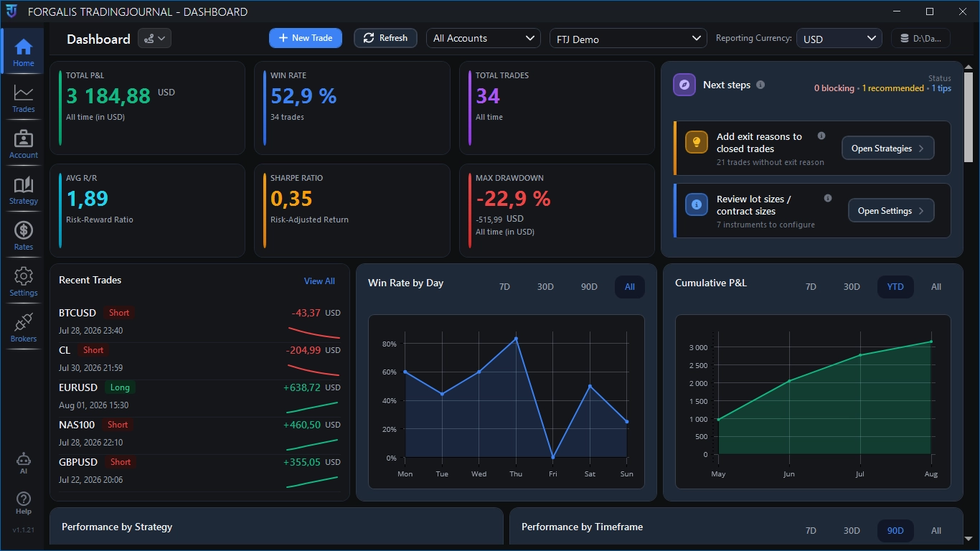Expand the All Accounts dropdown
Screen dimensions: 980x551
tap(484, 38)
